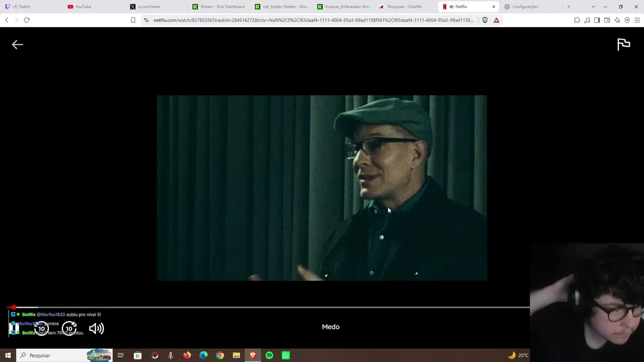Open the rocket app on the taskbar
This screenshot has width=644, height=362.
(171, 355)
